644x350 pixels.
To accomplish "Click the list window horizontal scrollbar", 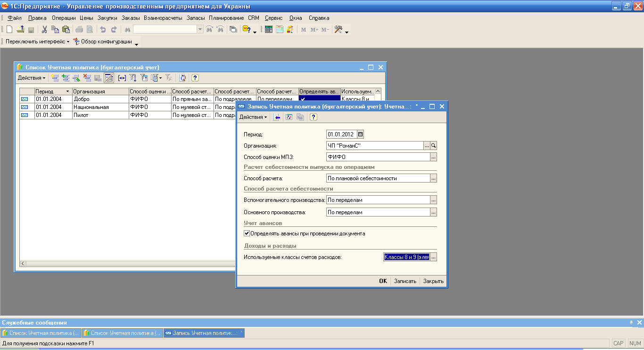I will pos(127,263).
